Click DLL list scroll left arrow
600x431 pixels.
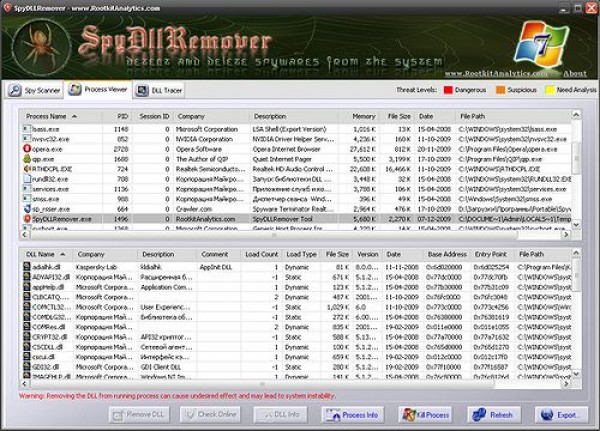pyautogui.click(x=24, y=383)
